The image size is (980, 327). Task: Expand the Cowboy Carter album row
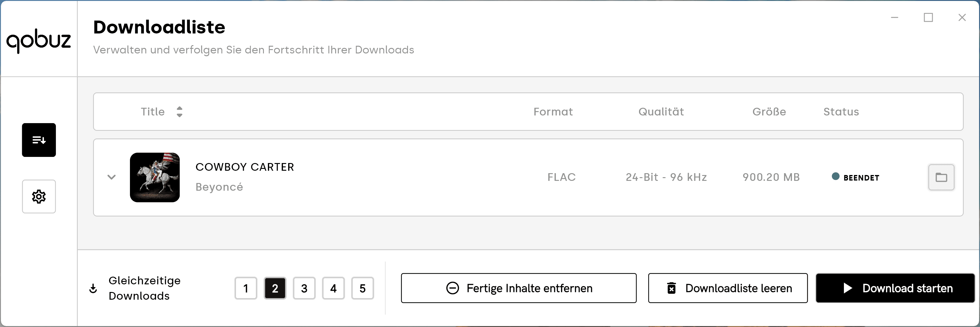112,177
